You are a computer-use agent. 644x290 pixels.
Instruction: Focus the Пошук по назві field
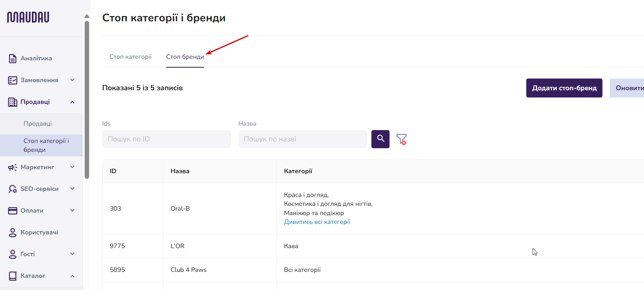pyautogui.click(x=302, y=139)
